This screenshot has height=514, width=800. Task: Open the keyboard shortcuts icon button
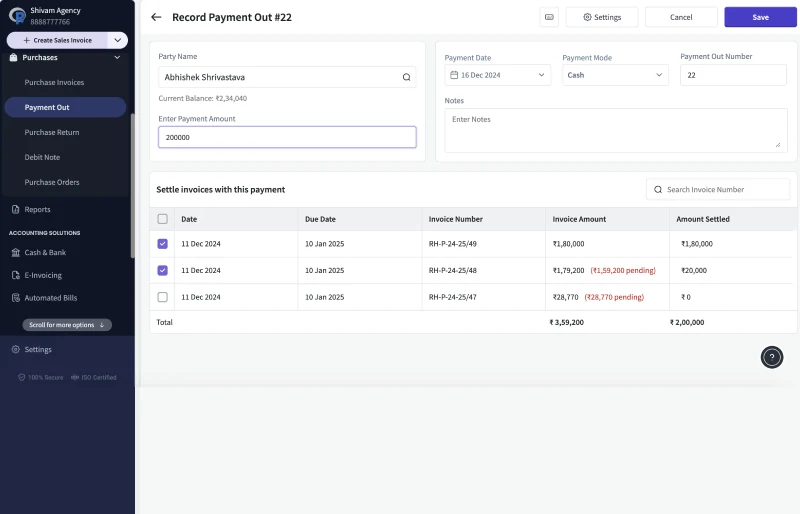[549, 17]
